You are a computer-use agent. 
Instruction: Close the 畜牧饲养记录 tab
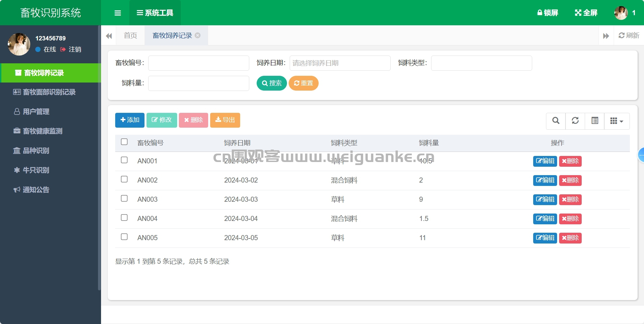[198, 35]
